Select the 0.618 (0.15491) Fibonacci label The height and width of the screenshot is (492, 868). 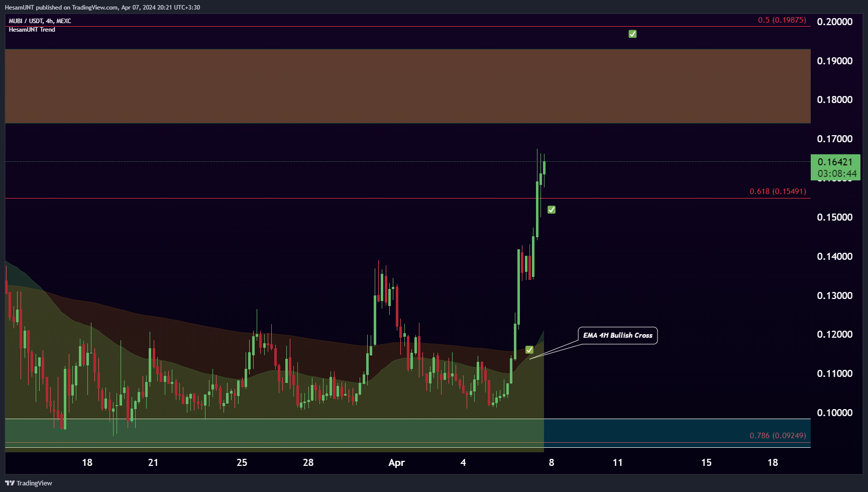pyautogui.click(x=778, y=191)
